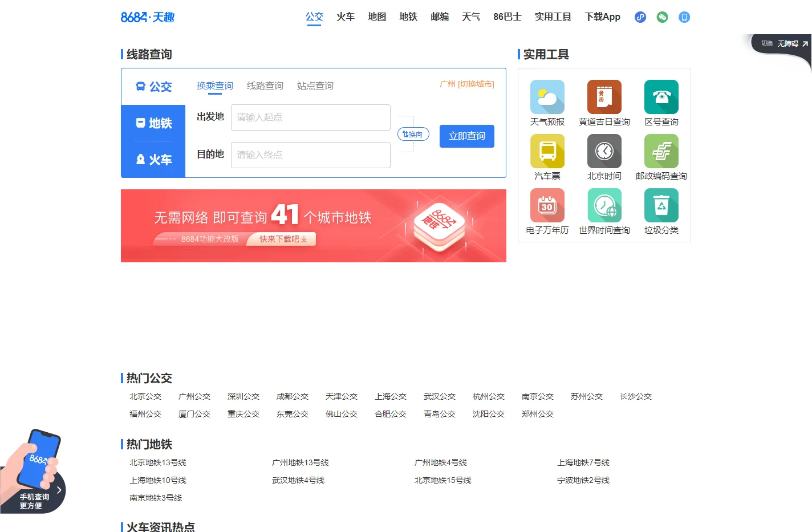Open 实用工具 in the navigation bar
Viewport: 812px width, 532px height.
tap(553, 17)
